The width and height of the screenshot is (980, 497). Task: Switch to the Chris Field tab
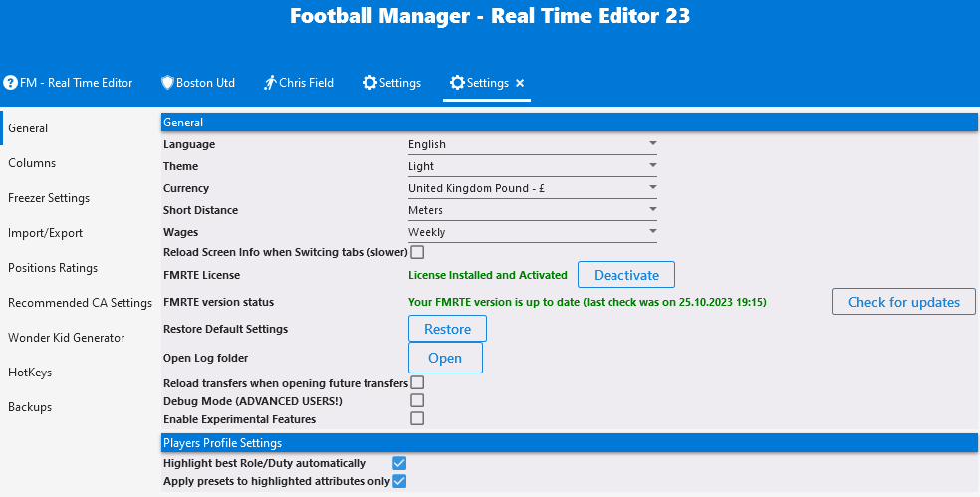coord(299,83)
